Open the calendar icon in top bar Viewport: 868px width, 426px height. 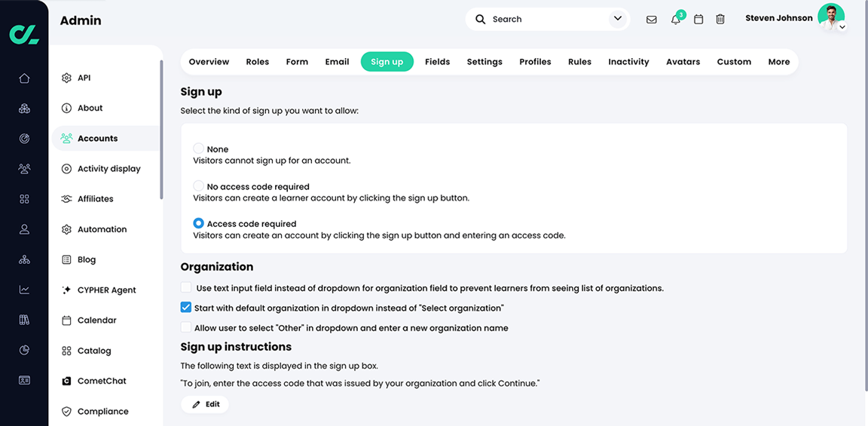click(x=698, y=20)
